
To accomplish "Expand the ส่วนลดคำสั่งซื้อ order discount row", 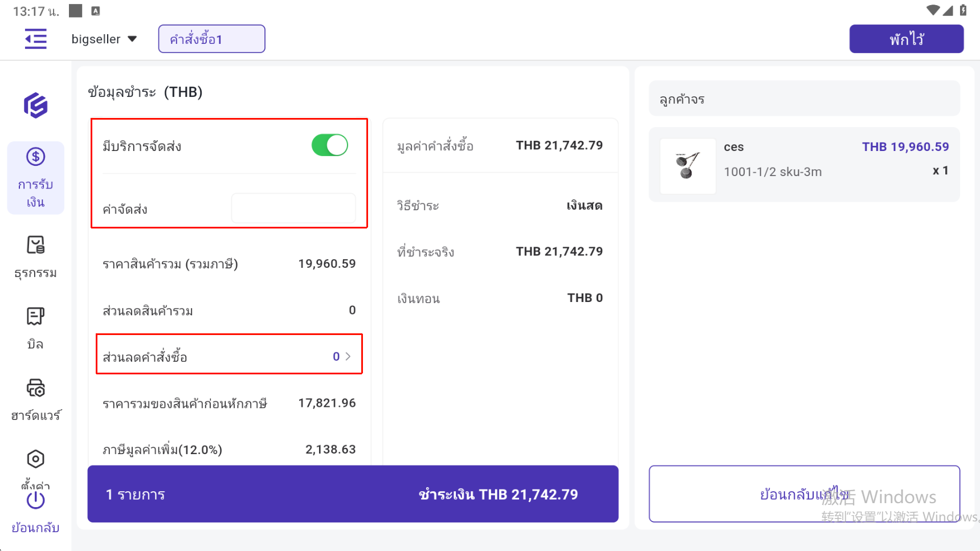I will [229, 356].
